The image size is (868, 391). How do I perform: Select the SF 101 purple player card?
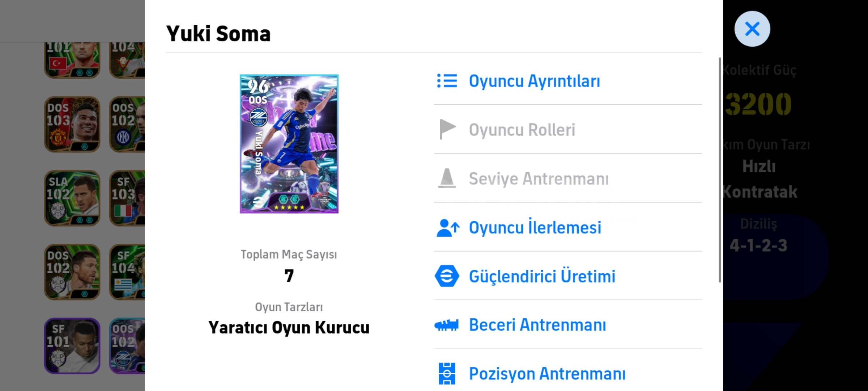coord(72,346)
